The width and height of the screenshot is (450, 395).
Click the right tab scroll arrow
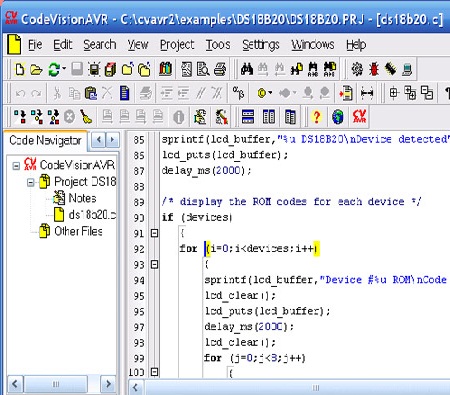click(x=112, y=140)
